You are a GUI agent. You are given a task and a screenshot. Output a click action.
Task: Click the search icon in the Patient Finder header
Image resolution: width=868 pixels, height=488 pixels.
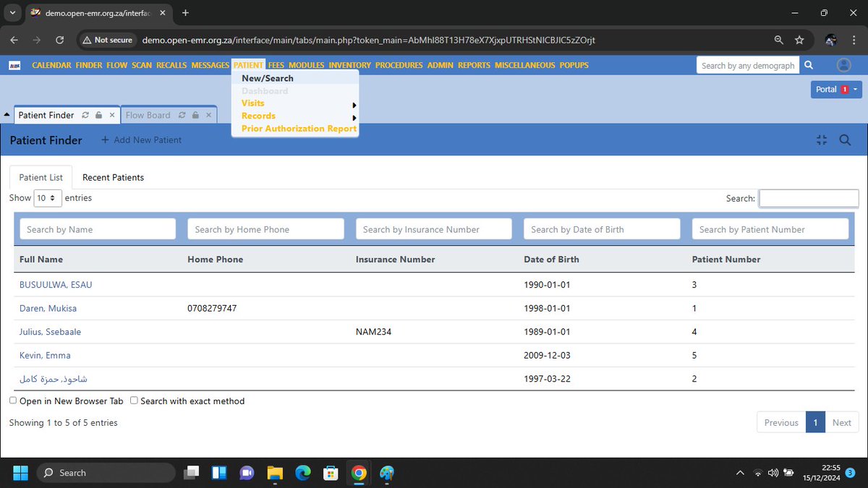pyautogui.click(x=845, y=140)
